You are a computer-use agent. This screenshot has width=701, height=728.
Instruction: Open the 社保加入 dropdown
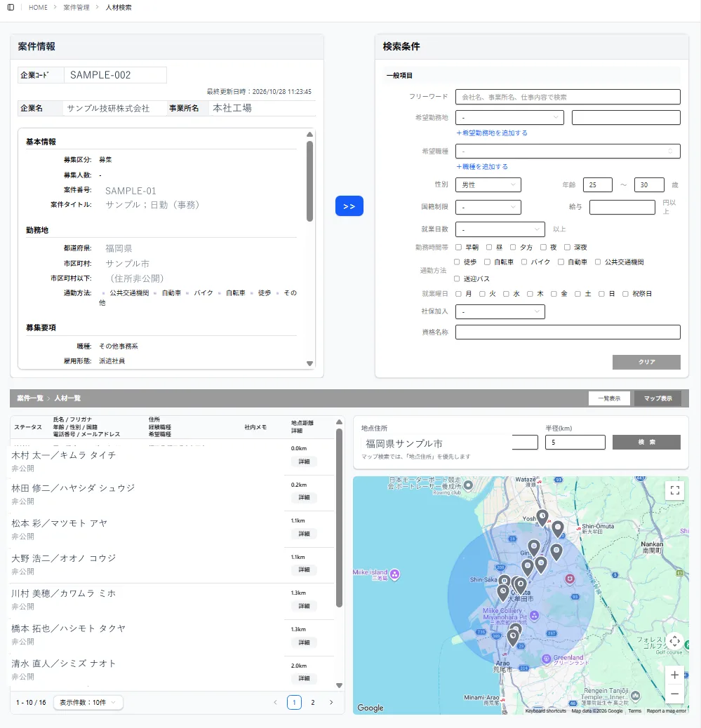coord(500,311)
